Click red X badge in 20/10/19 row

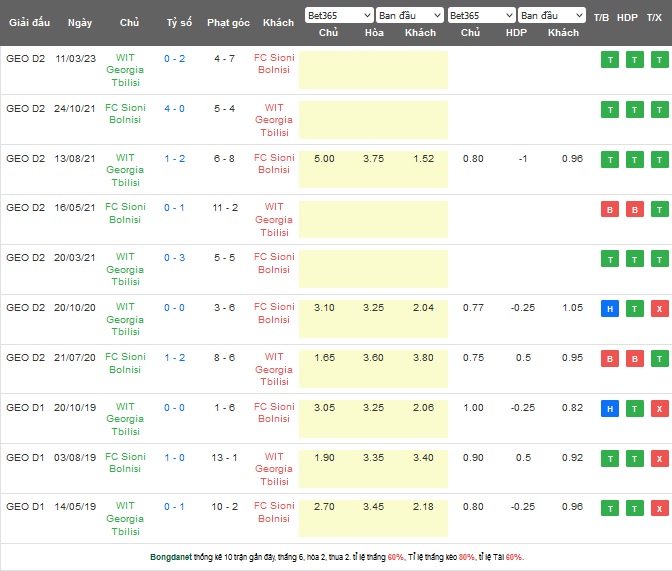[659, 409]
